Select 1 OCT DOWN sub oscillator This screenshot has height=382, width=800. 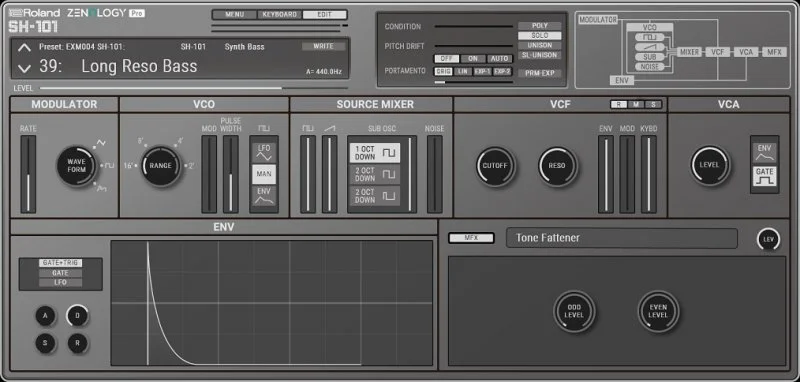point(375,152)
